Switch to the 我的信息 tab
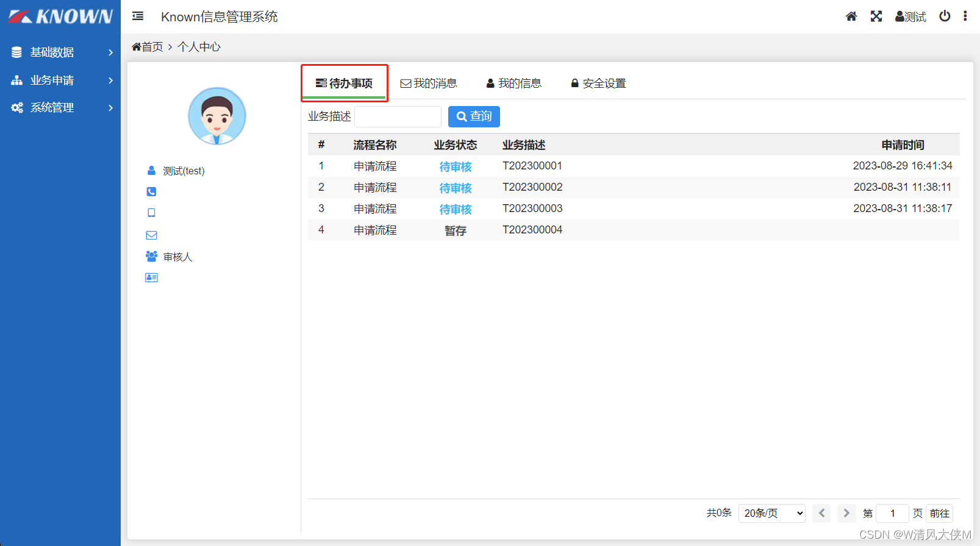980x546 pixels. coord(513,83)
